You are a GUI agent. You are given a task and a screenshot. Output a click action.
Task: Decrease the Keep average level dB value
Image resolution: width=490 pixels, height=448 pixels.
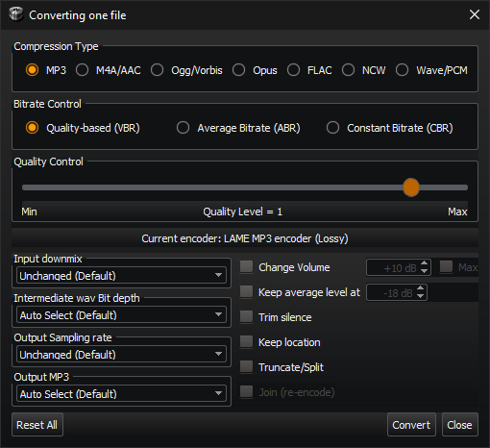[420, 296]
